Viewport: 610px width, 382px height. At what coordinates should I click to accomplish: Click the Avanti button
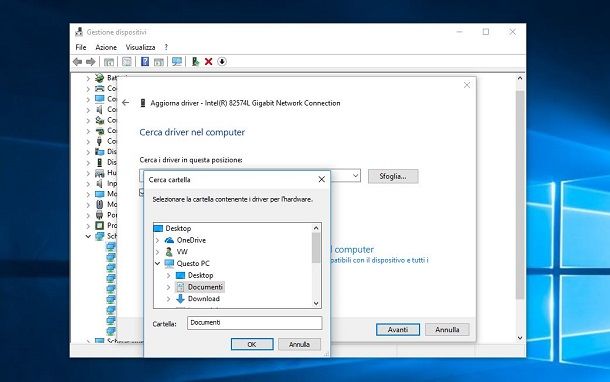click(x=398, y=329)
